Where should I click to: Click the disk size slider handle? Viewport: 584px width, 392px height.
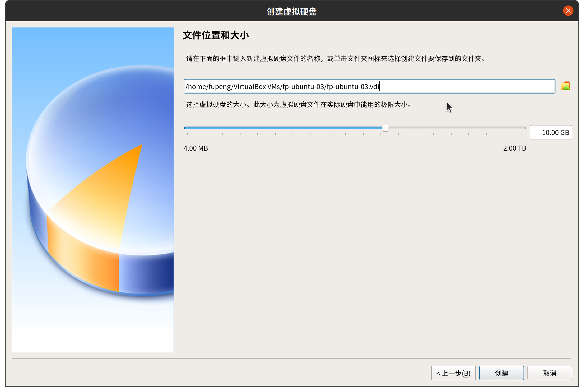click(386, 128)
